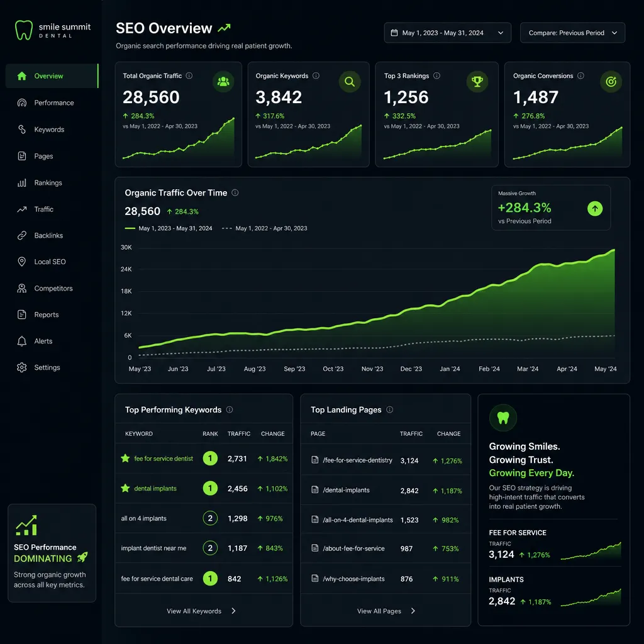Click the Local SEO pin icon
The image size is (644, 644).
click(x=22, y=262)
